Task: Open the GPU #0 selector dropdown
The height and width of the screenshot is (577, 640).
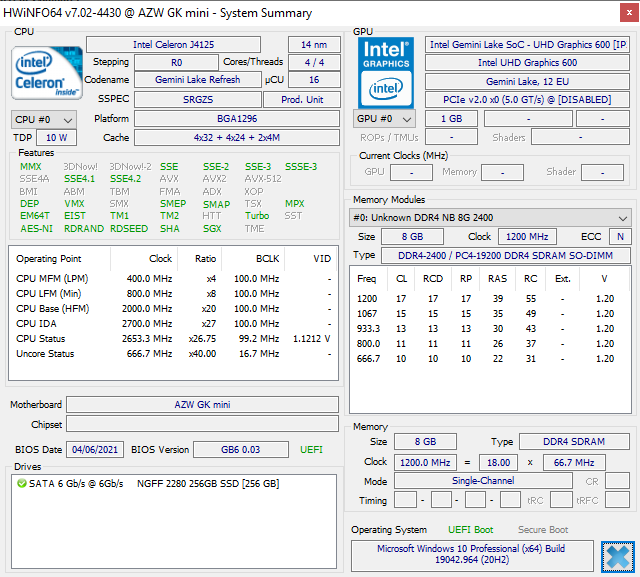Action: pyautogui.click(x=384, y=119)
